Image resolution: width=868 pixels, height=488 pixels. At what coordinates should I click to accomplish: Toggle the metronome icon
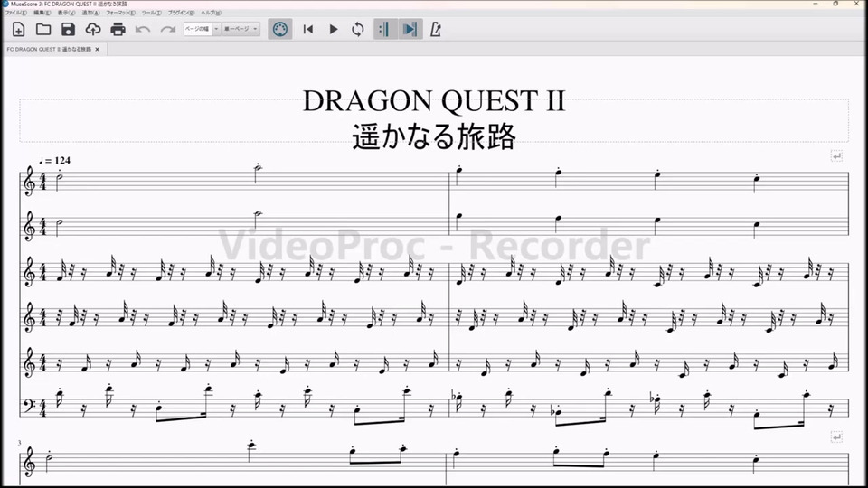click(x=436, y=29)
